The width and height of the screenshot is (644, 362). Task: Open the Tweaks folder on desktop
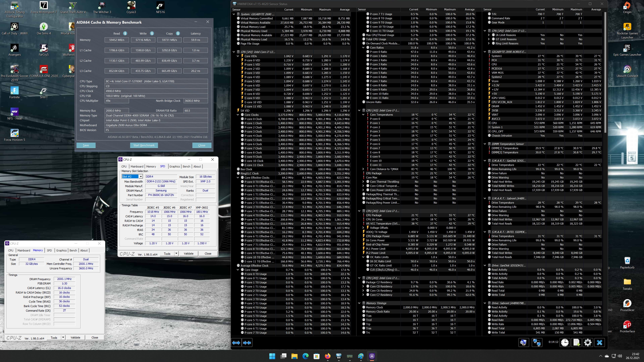[x=627, y=284]
